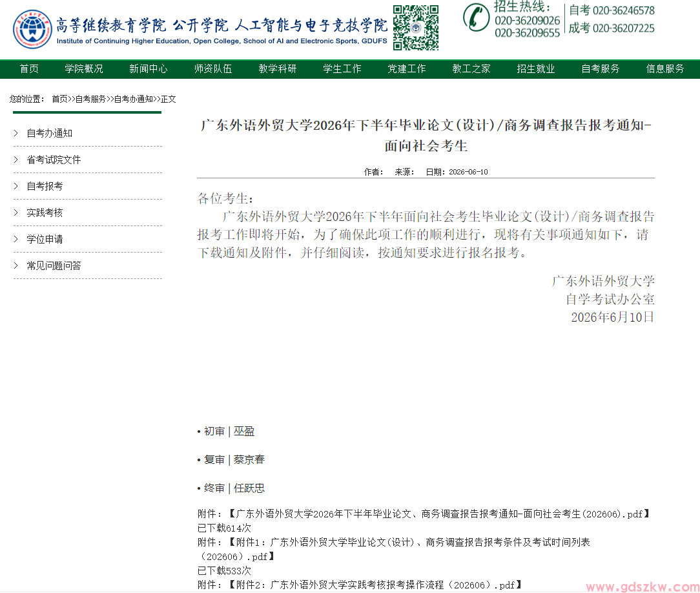Image resolution: width=700 pixels, height=593 pixels.
Task: Click 自考 phone number 020-36246578
Action: point(623,10)
